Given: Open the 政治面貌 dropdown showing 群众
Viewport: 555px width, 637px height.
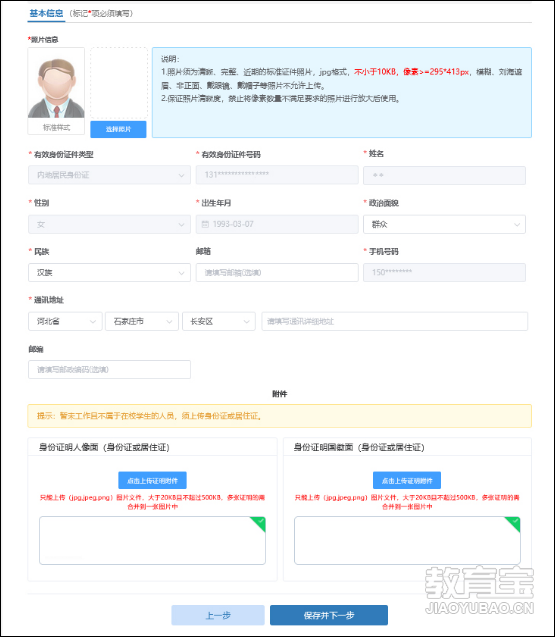Looking at the screenshot, I should 444,224.
